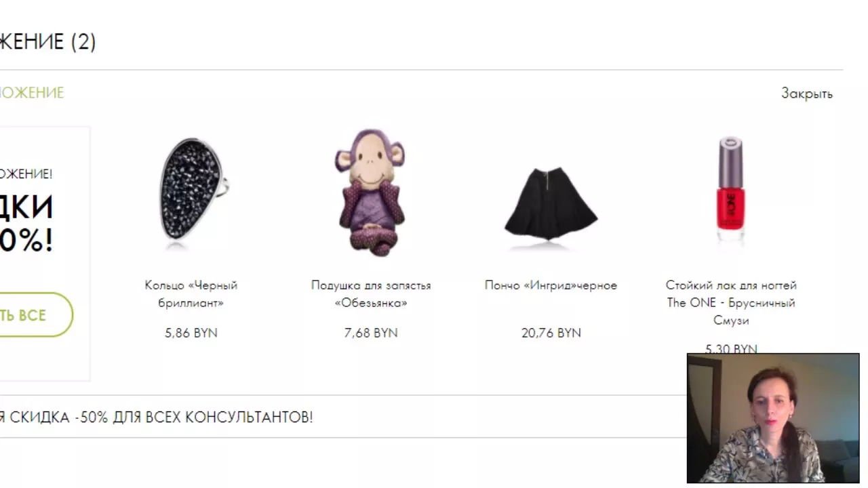Click the Подушка для запястья «Обезьянка» name
The height and width of the screenshot is (488, 868).
click(x=371, y=294)
